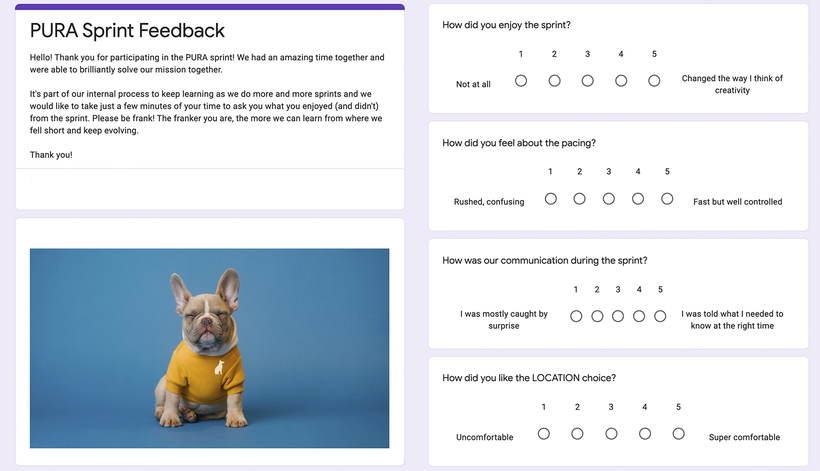Rate sprint enjoyment as 1
The width and height of the screenshot is (820, 471).
[521, 81]
